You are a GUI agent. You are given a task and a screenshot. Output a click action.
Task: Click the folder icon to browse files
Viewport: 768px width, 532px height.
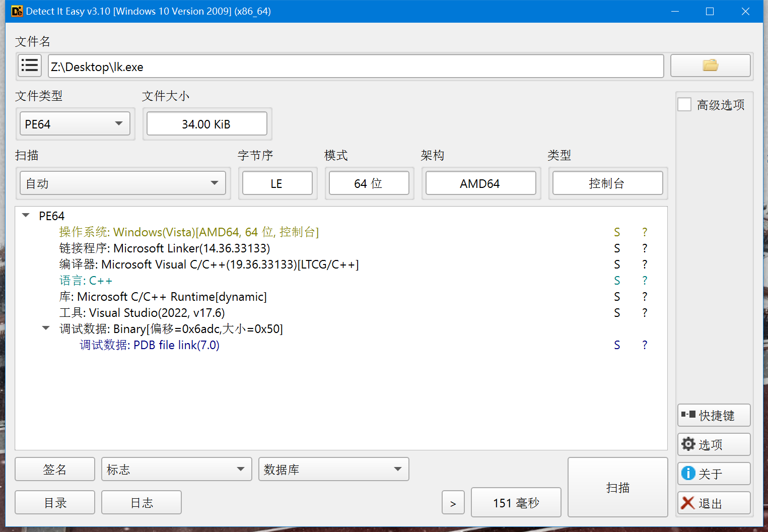pos(710,65)
